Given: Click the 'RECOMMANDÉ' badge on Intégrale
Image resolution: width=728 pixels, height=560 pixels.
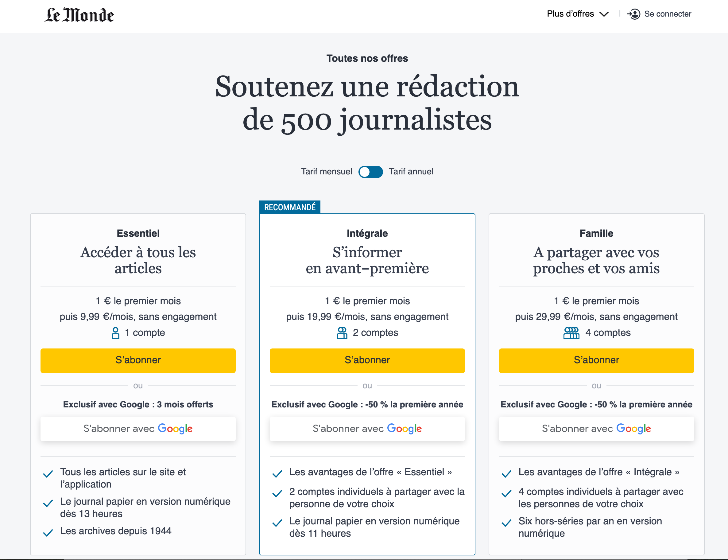Looking at the screenshot, I should 289,207.
